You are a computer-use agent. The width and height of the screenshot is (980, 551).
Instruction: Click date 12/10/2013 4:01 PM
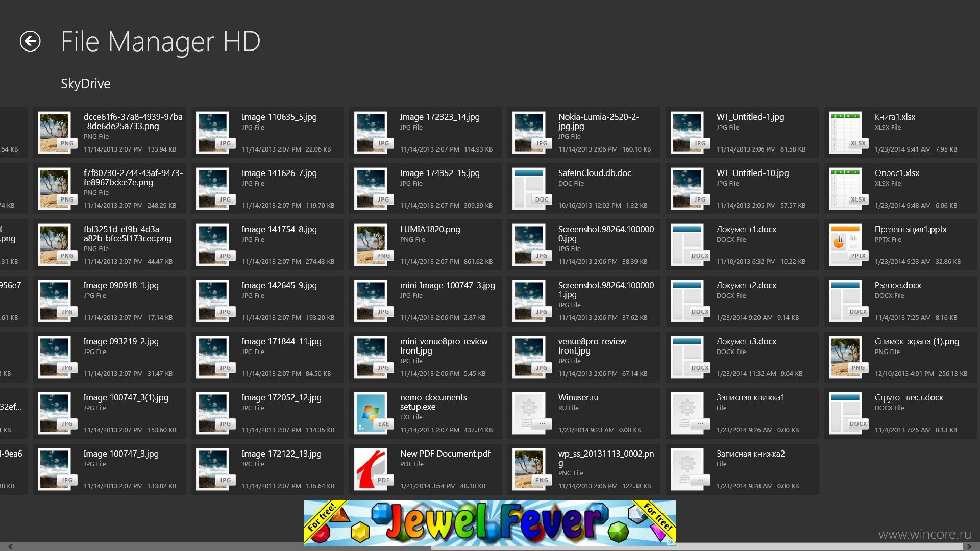pos(904,373)
